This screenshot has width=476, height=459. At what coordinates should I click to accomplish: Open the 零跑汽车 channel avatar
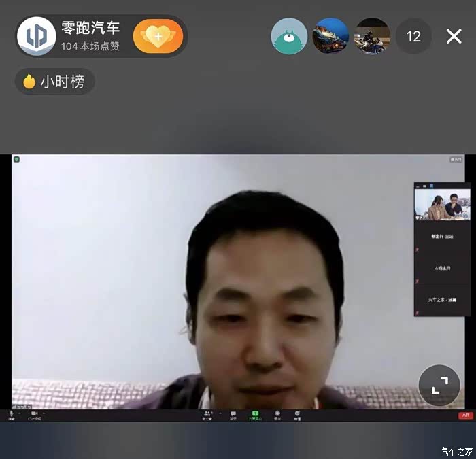click(37, 36)
